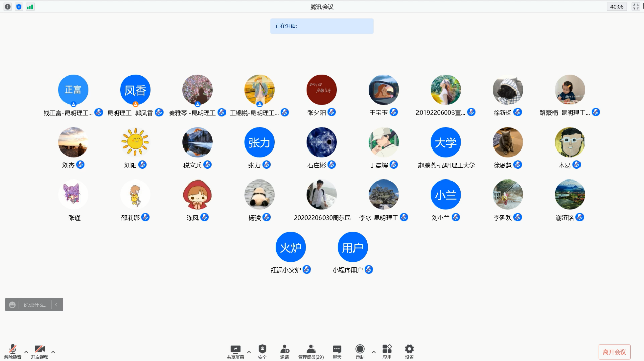This screenshot has width=644, height=361.
Task: Open the 聊天 (Chat) panel
Action: 337,350
